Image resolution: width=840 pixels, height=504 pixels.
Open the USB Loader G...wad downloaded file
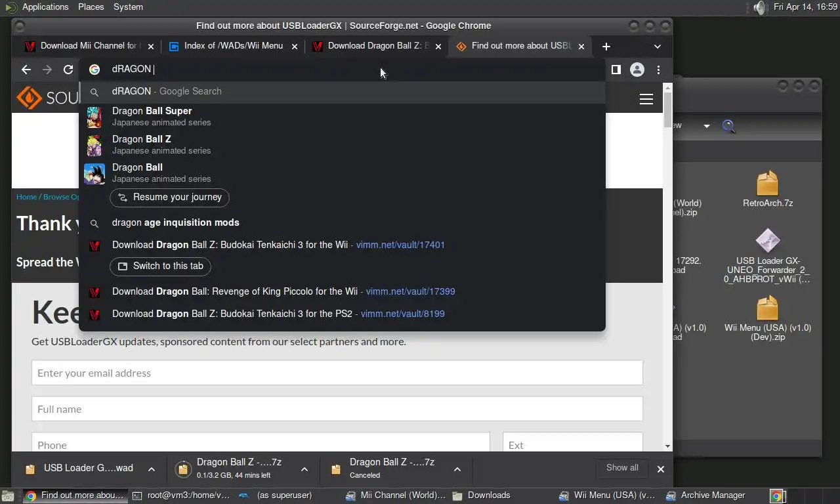(x=79, y=469)
